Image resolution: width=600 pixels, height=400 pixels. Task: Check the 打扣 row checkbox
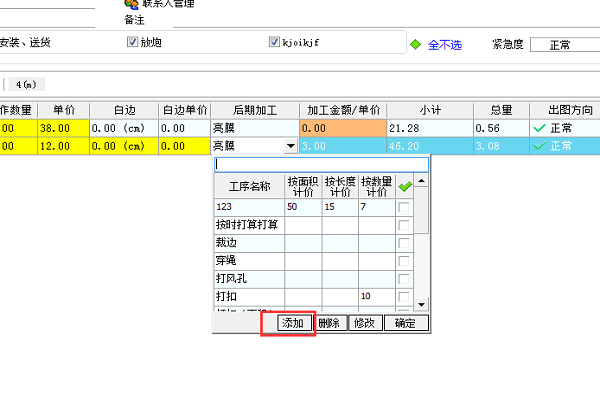tap(403, 297)
